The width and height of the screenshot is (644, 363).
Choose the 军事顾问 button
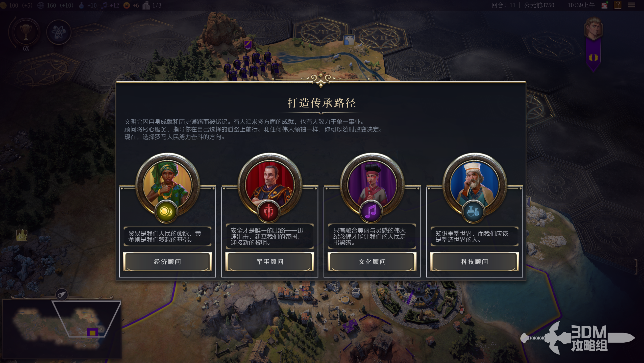point(270,262)
